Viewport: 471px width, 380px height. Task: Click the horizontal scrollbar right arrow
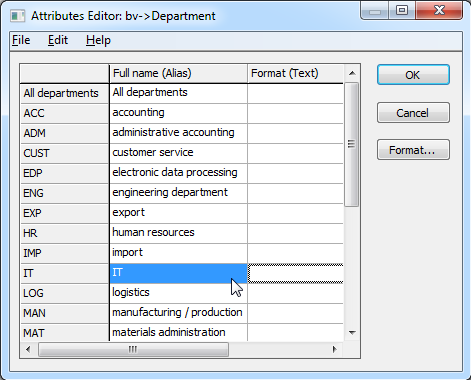334,349
